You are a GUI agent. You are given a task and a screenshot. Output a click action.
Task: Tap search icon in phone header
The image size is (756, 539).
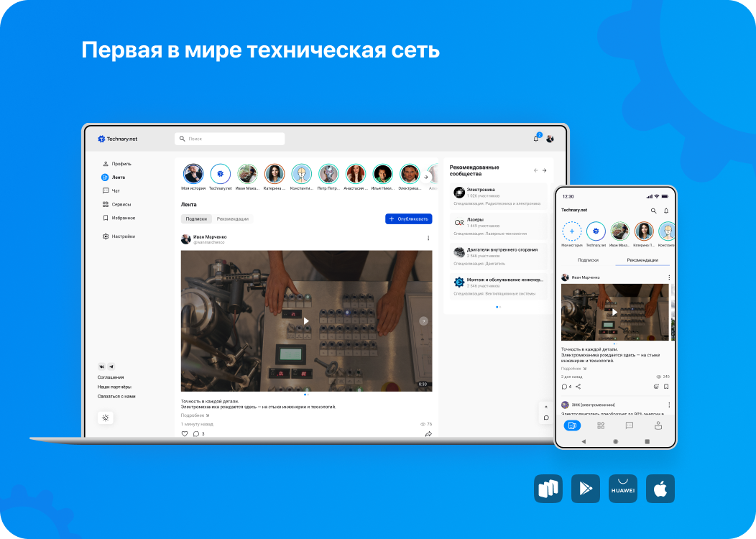pyautogui.click(x=653, y=211)
